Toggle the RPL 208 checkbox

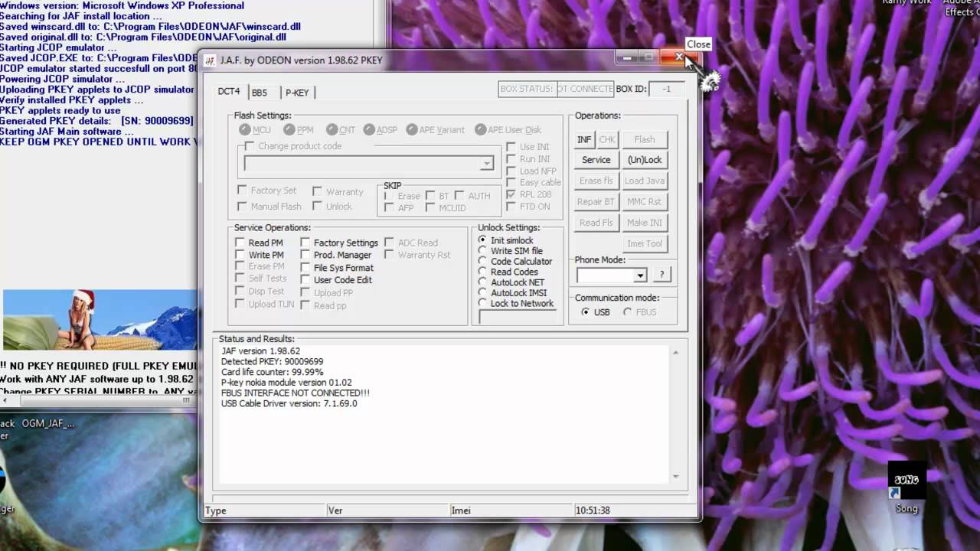point(511,194)
